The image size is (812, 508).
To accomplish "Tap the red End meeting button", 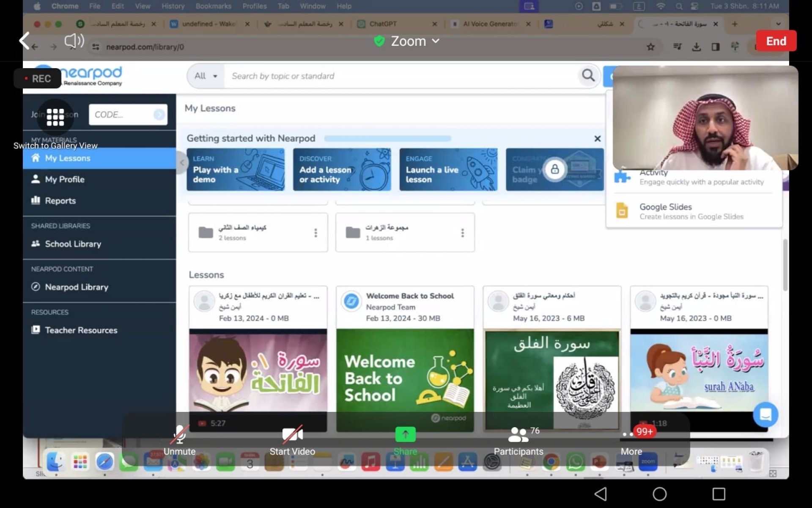I will [776, 41].
